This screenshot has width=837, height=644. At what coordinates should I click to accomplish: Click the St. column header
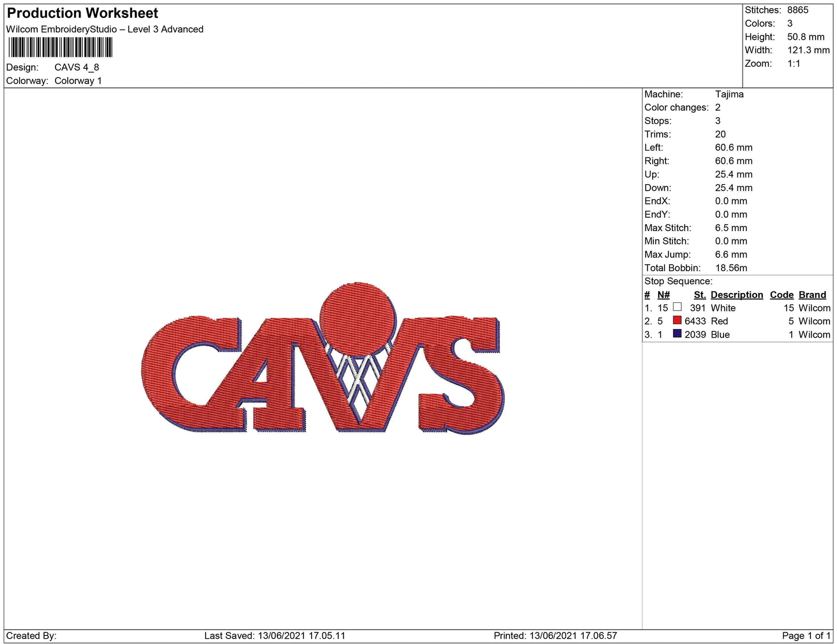(x=699, y=295)
